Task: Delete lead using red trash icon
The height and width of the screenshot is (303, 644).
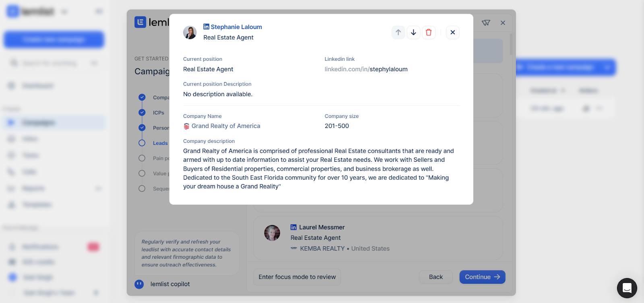Action: [x=429, y=32]
